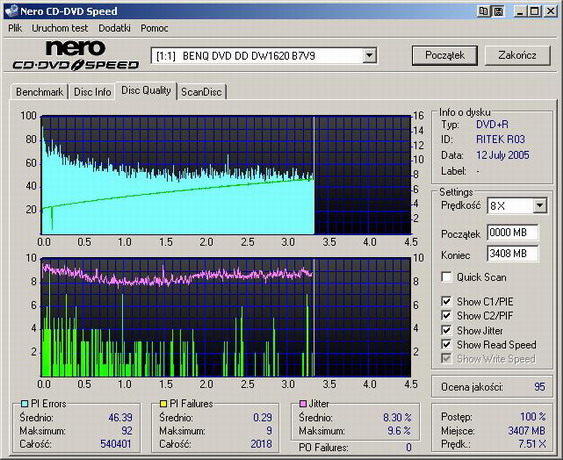Screen dimensions: 563x460
Task: Click the Nero CD-DVD Speed logo
Action: (75, 55)
